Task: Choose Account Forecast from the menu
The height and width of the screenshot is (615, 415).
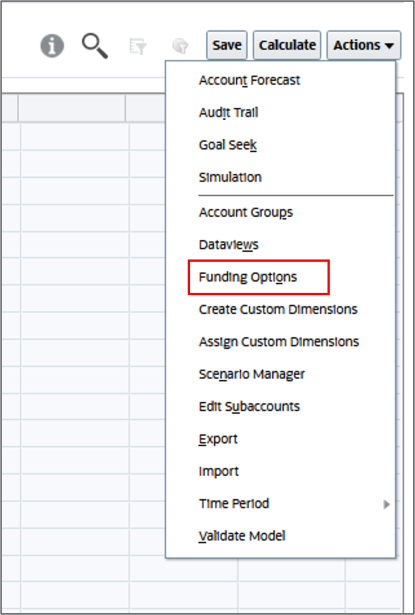Action: tap(249, 80)
